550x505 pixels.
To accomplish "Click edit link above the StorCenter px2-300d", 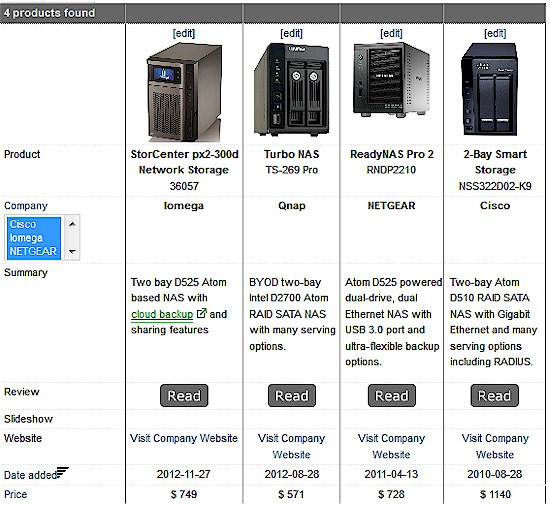I will coord(184,33).
